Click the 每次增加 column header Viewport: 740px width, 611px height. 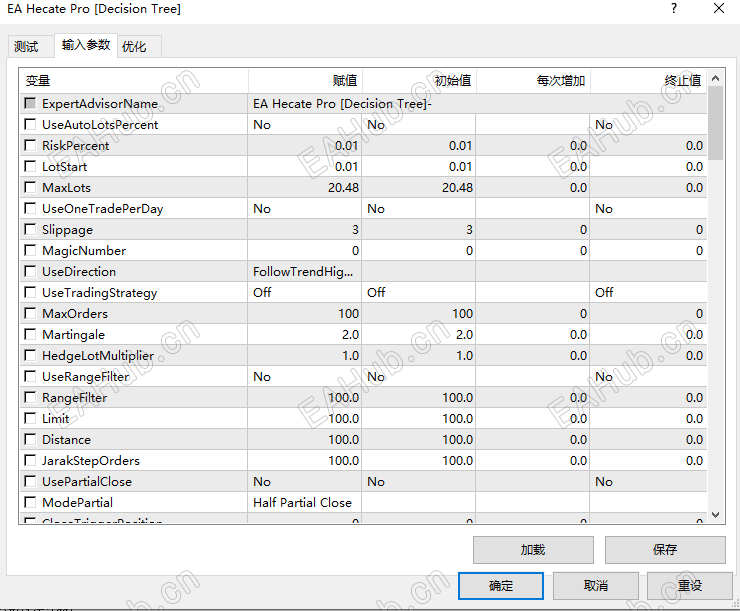pyautogui.click(x=533, y=81)
